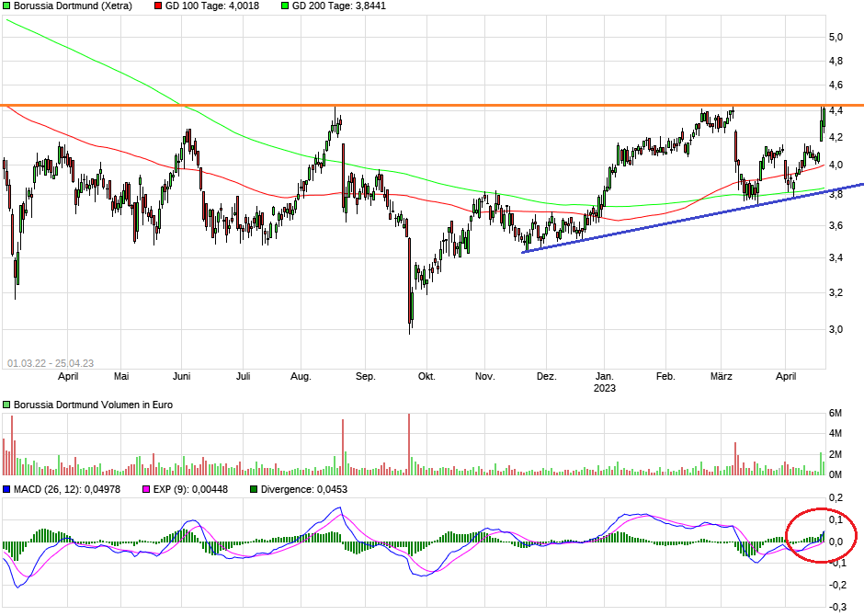The width and height of the screenshot is (864, 616).
Task: Click the green Borussia Dortmund (Xetra) legend swatch
Action: point(6,6)
